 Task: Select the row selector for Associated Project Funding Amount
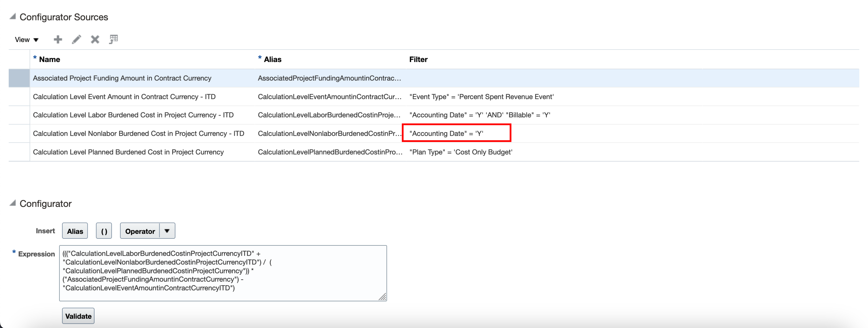(19, 78)
